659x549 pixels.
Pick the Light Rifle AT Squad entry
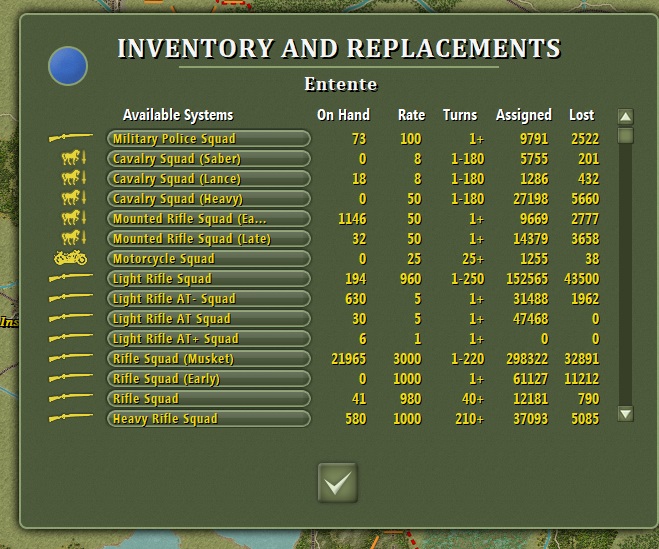(x=209, y=319)
